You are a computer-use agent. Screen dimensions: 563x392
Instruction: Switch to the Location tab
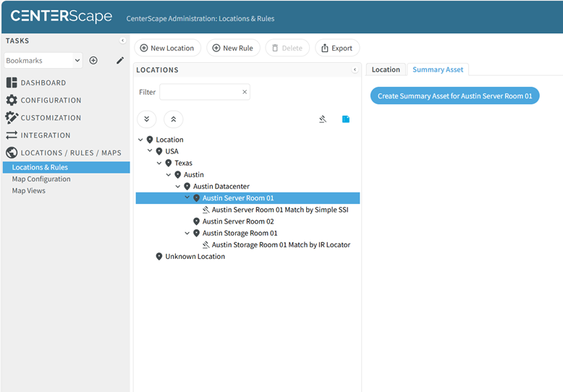click(386, 69)
